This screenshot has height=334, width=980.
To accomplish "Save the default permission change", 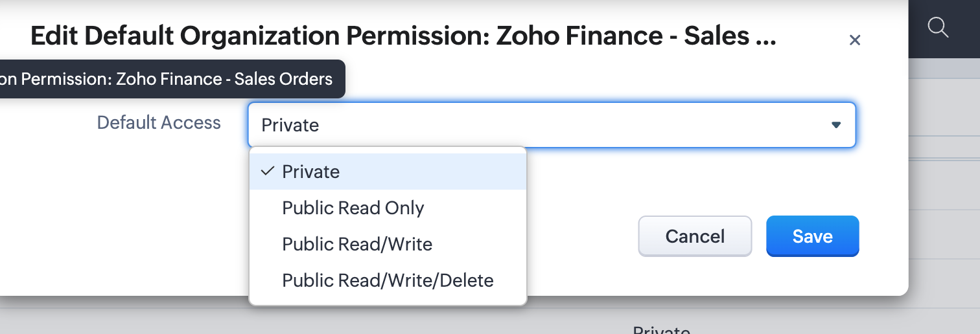I will coord(812,236).
